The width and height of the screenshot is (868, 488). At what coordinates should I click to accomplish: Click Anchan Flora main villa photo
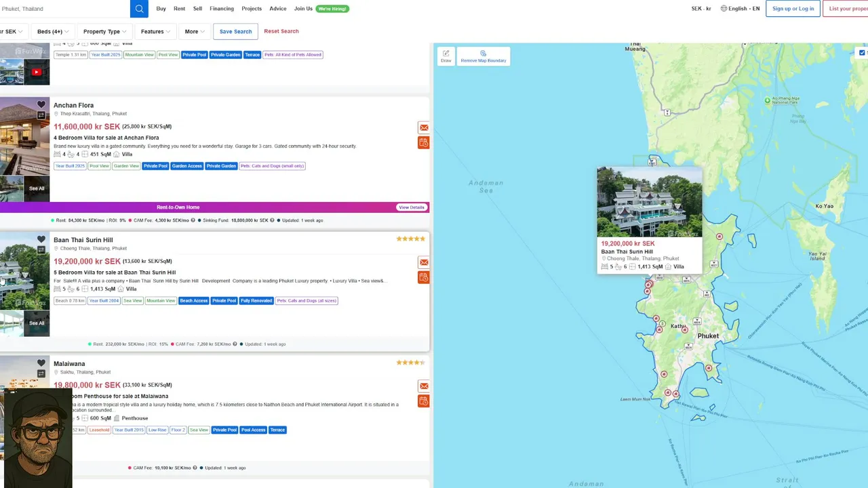24,137
